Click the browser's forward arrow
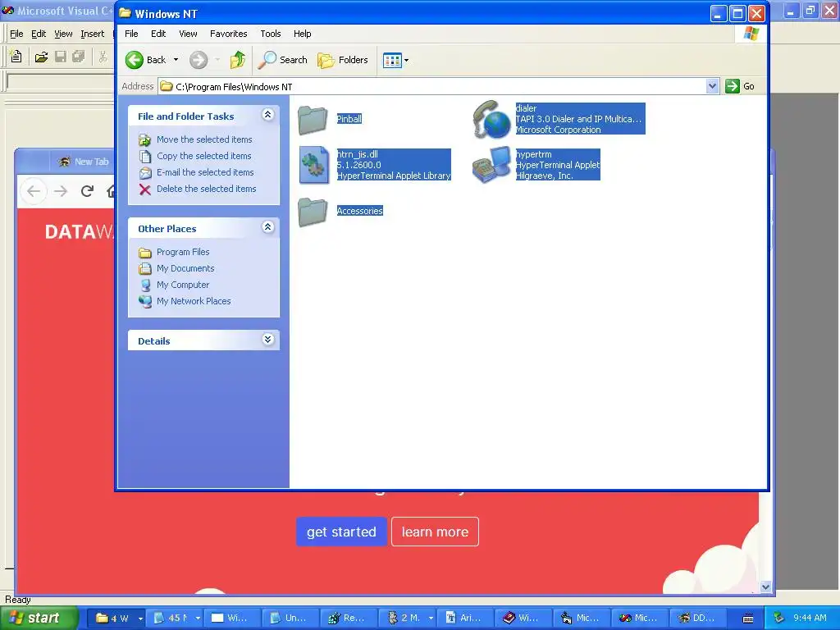This screenshot has width=840, height=630. click(x=61, y=191)
